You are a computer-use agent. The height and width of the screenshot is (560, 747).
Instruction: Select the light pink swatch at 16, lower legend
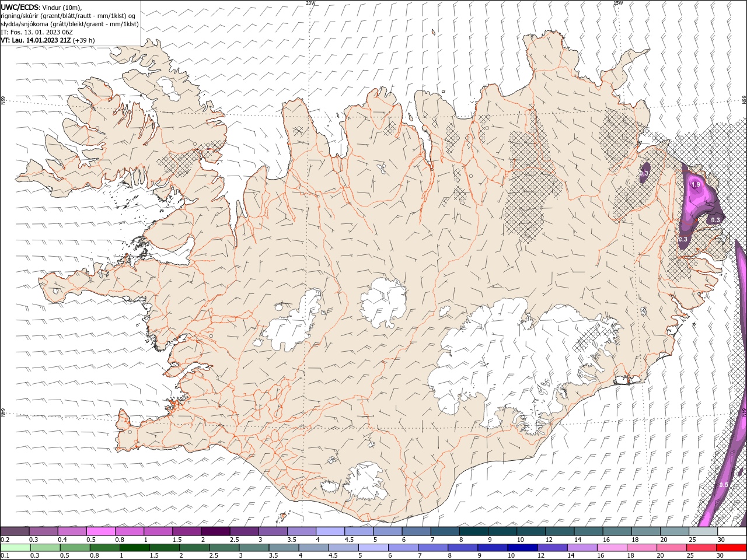tap(611, 548)
